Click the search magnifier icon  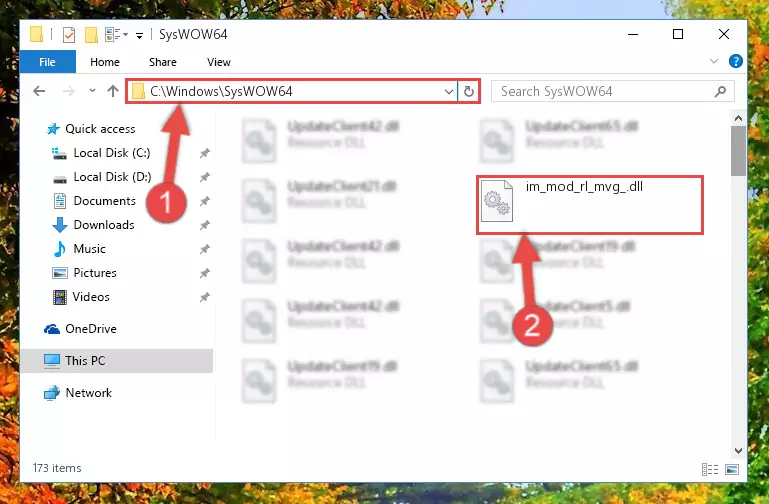pos(720,91)
